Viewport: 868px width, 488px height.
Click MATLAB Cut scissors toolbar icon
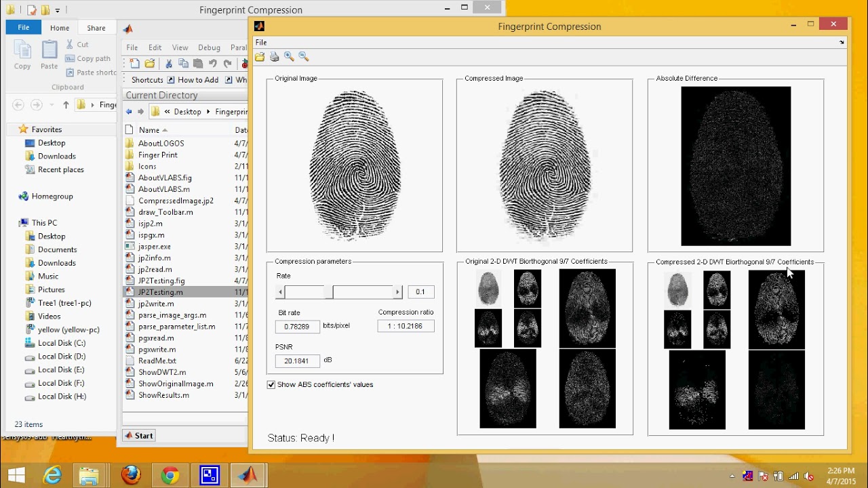click(x=169, y=64)
